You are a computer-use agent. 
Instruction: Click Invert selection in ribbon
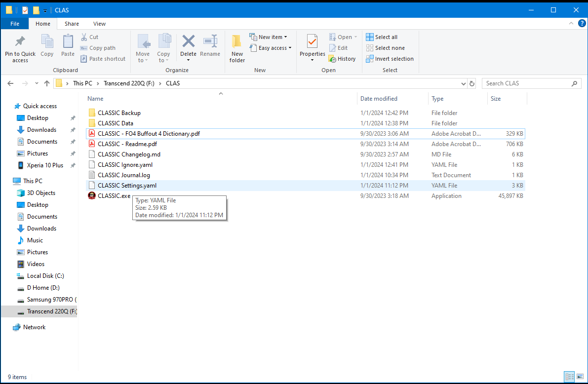click(390, 59)
